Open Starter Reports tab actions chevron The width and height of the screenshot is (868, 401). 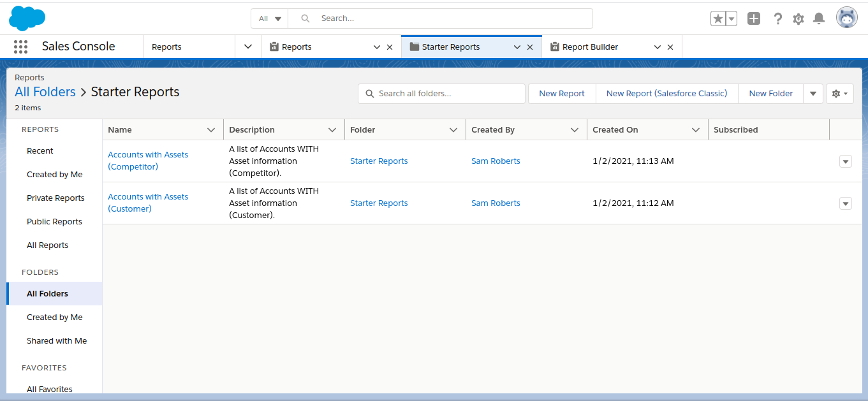517,47
